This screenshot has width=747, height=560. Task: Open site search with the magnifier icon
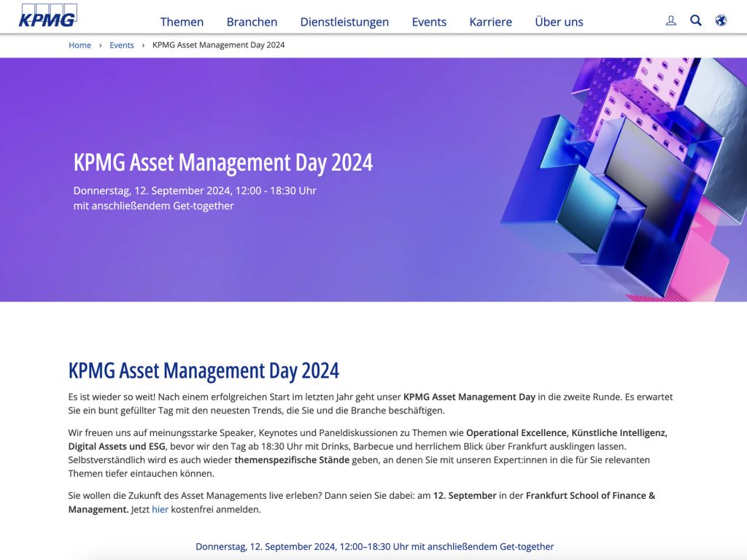[695, 20]
